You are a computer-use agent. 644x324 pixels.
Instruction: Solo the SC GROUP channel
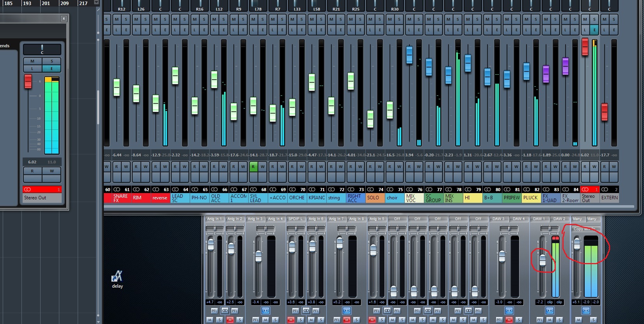click(438, 19)
